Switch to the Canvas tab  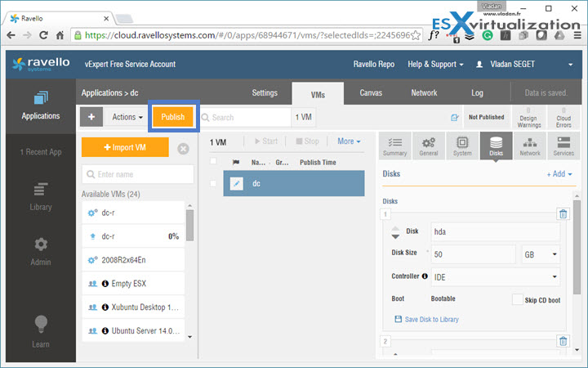pos(371,92)
